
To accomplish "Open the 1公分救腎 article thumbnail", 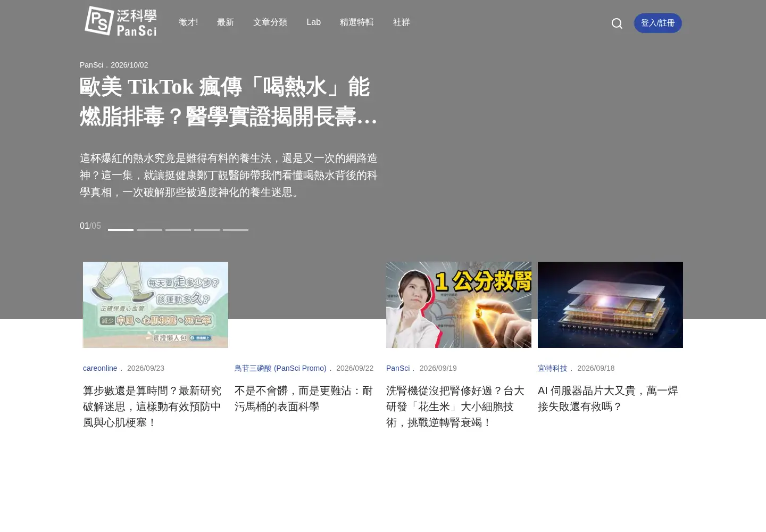I will coord(459,305).
